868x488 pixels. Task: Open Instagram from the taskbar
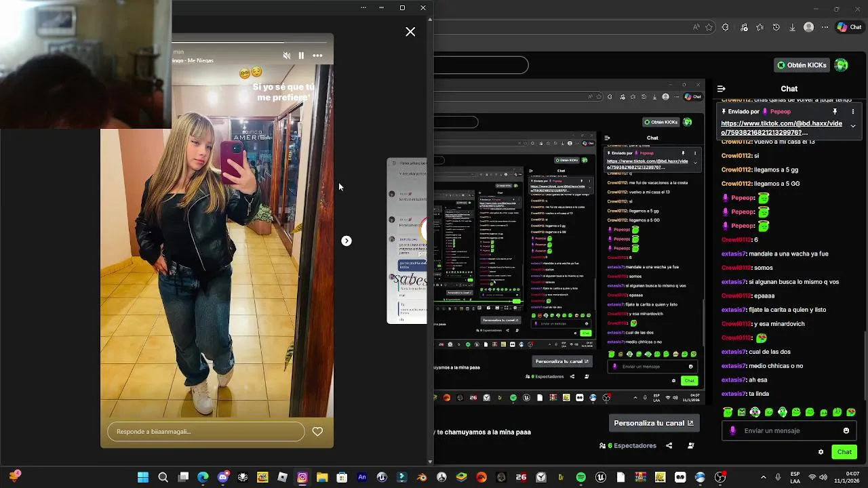(x=302, y=477)
